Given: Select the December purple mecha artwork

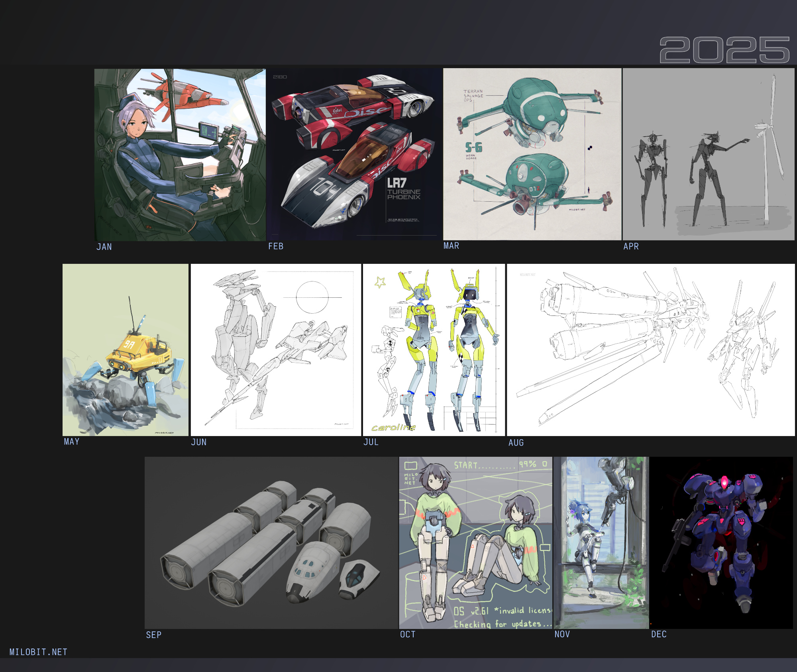Looking at the screenshot, I should coord(721,542).
